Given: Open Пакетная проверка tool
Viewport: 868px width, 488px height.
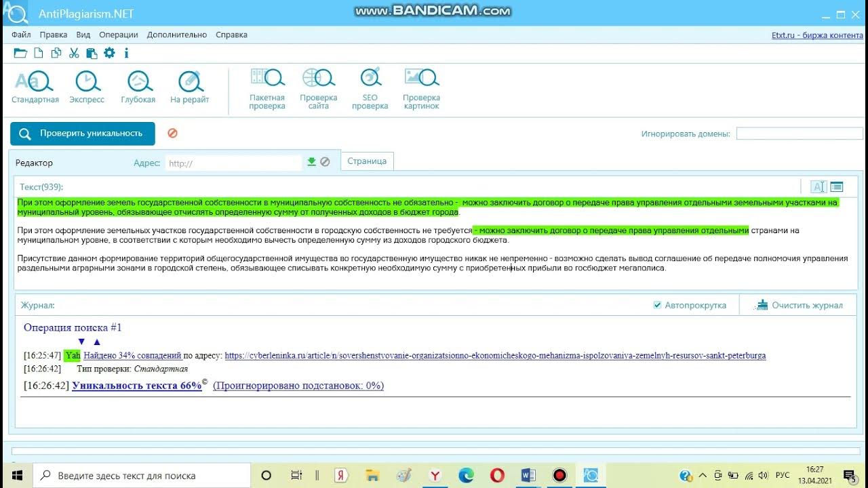Looking at the screenshot, I should pos(267,89).
